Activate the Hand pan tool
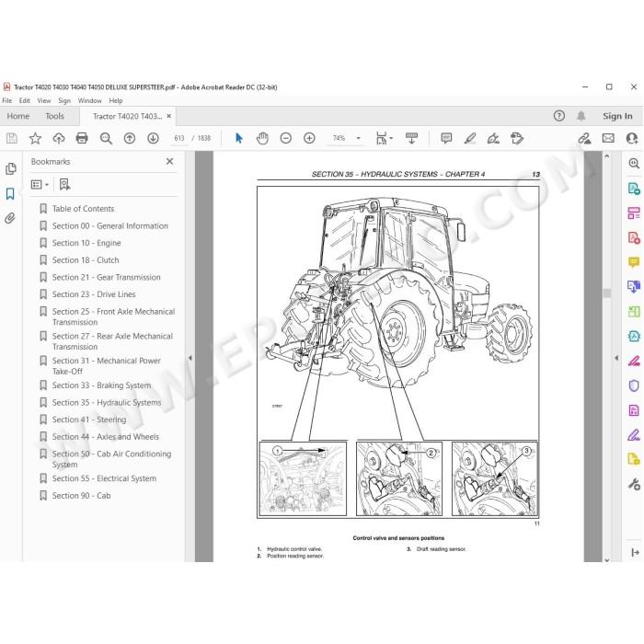This screenshot has height=644, width=644. [x=262, y=138]
